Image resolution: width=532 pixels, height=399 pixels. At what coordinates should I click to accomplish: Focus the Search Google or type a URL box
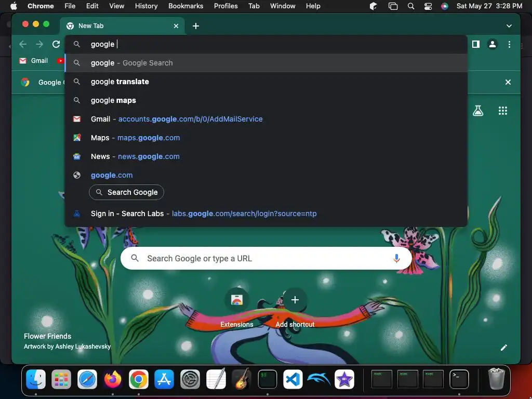click(266, 258)
